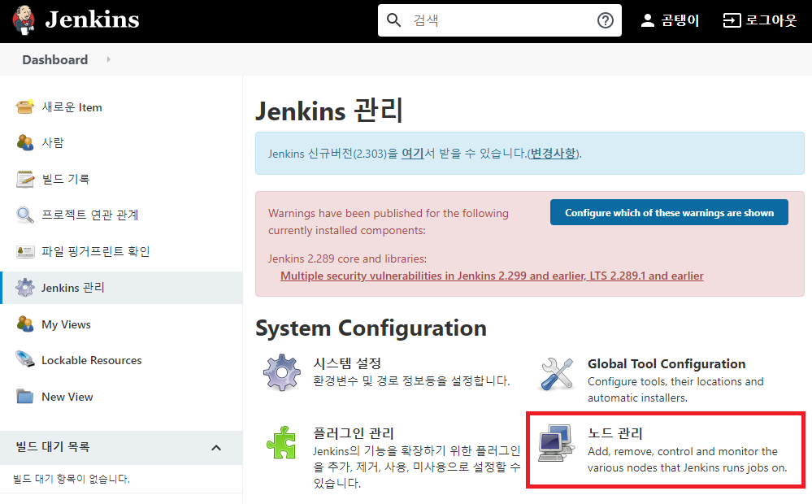
Task: Open Dashboard breadcrumb link
Action: 55,59
